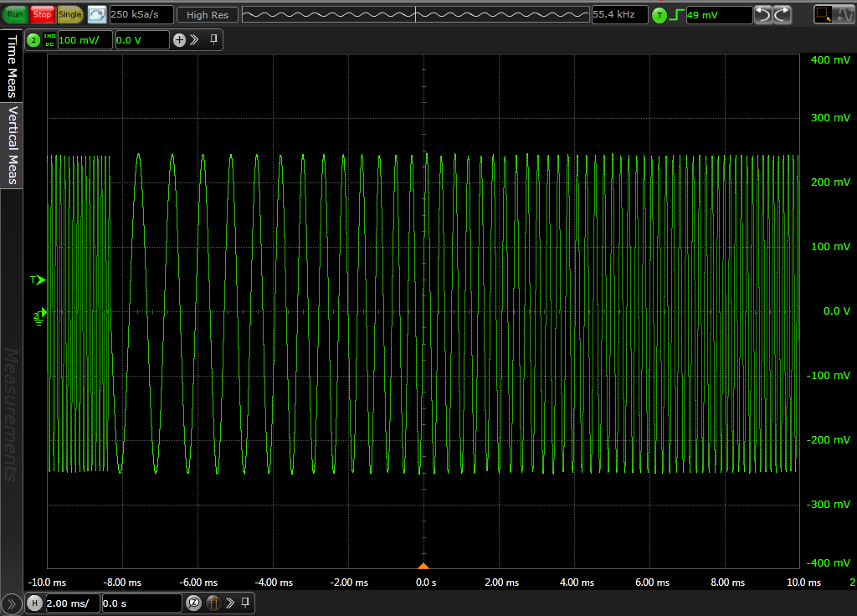This screenshot has height=616, width=857.
Task: Click the 100 mV/ vertical scale field
Action: [x=84, y=40]
